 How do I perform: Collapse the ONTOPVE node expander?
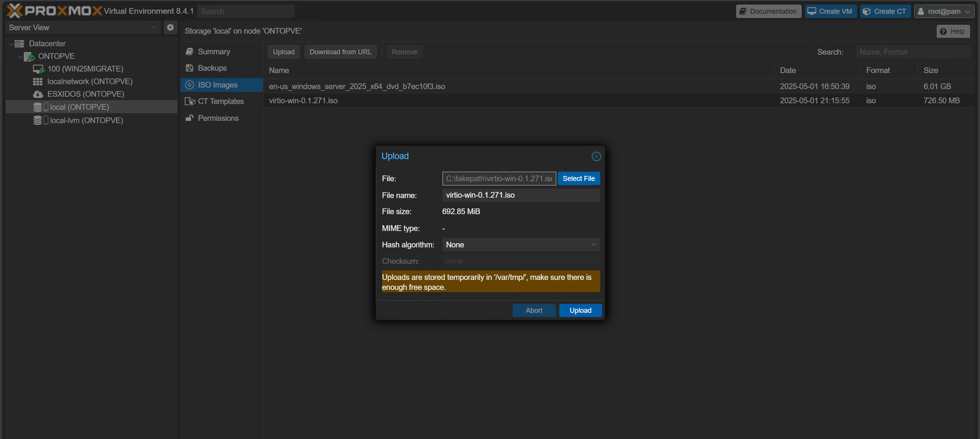point(20,57)
